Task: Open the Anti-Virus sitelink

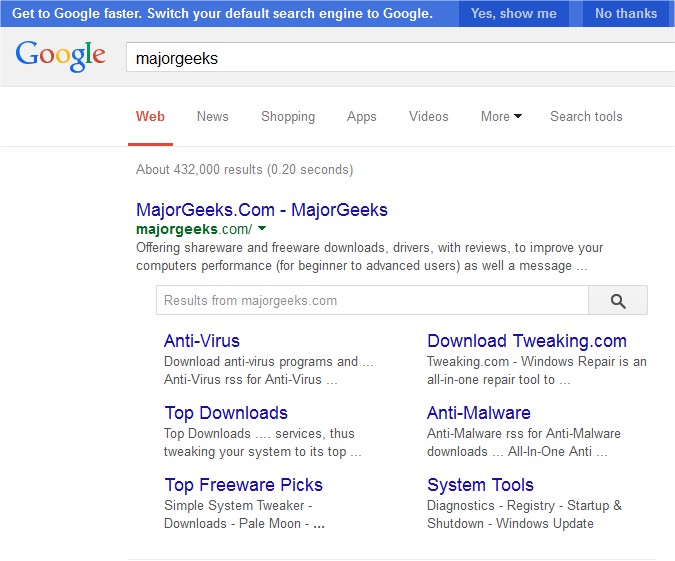Action: tap(202, 341)
